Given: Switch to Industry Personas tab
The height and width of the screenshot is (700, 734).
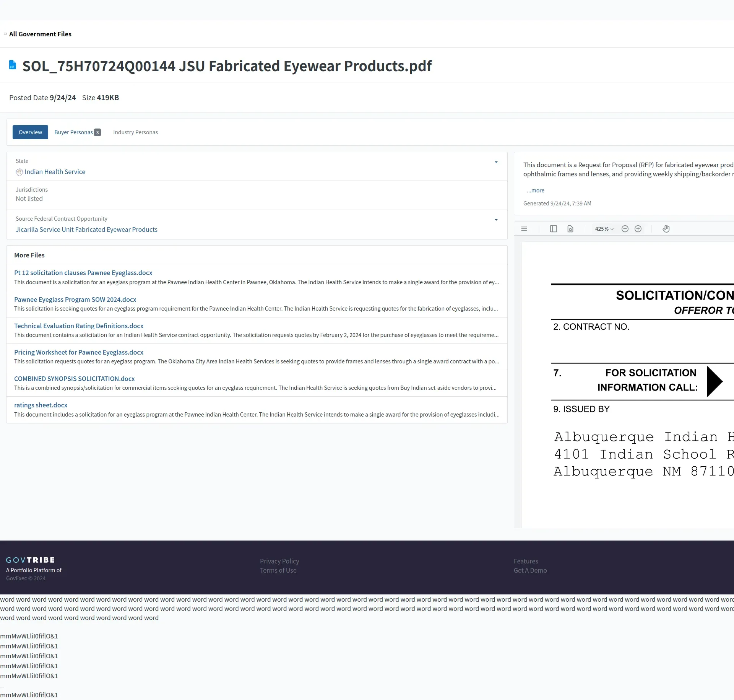Looking at the screenshot, I should point(135,132).
